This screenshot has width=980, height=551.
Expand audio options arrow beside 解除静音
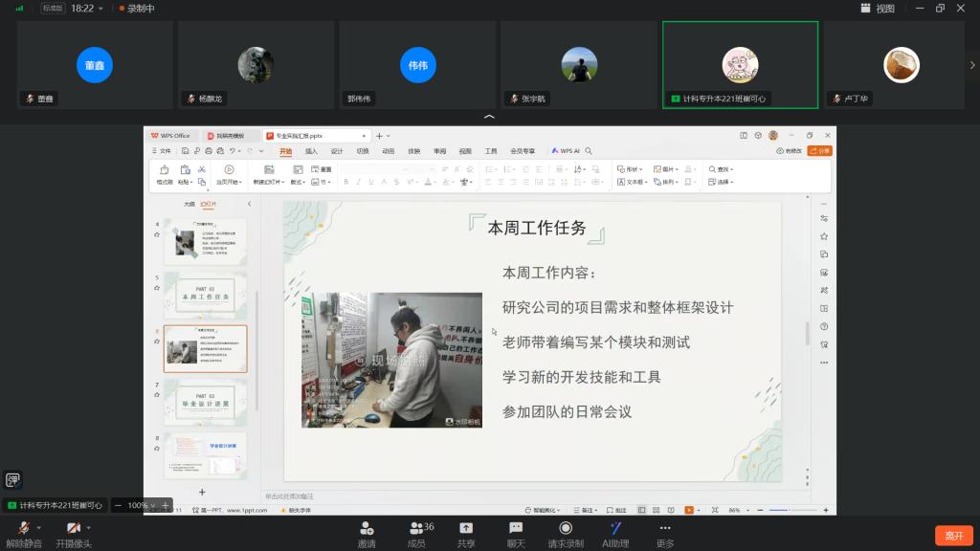point(40,527)
